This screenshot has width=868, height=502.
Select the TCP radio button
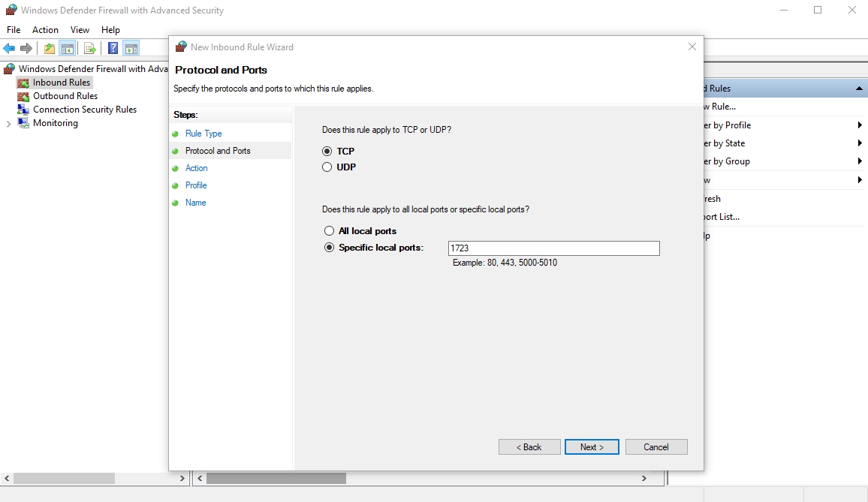click(x=327, y=151)
